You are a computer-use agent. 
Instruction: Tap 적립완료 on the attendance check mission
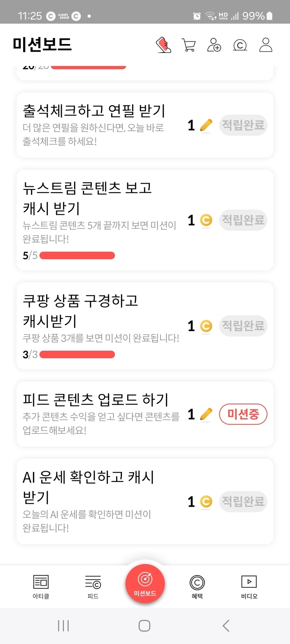243,125
